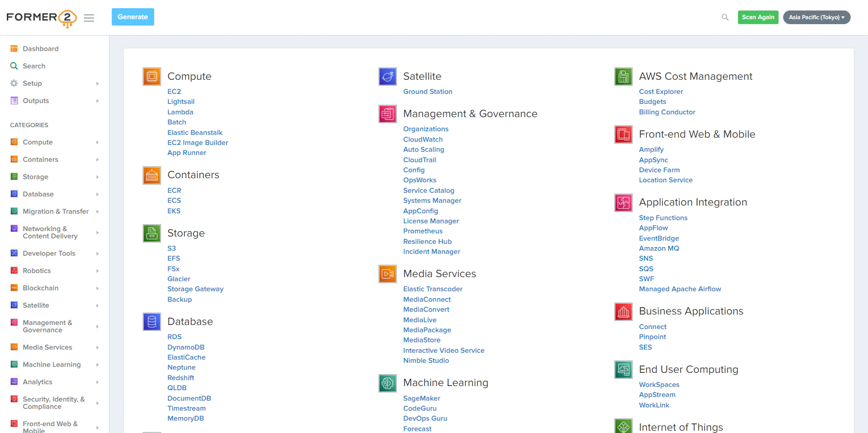Click the Application Integration icon

pyautogui.click(x=624, y=203)
